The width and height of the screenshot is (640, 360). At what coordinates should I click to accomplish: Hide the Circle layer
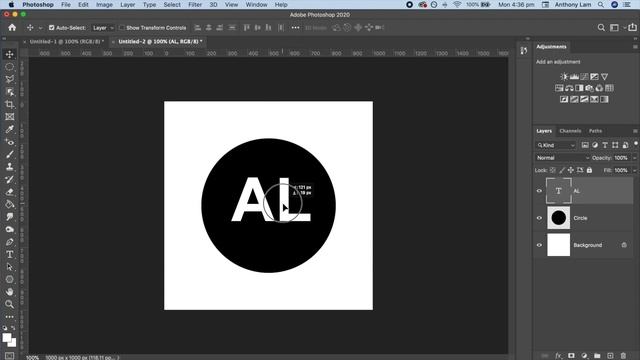[539, 218]
